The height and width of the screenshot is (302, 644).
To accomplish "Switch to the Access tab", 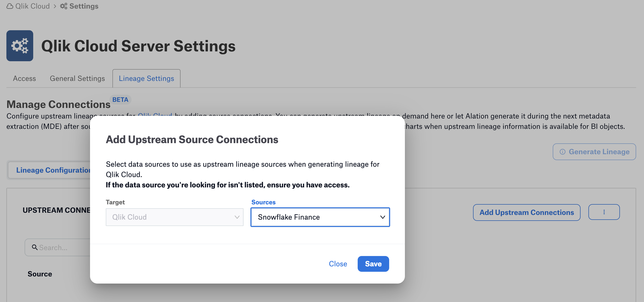I will coord(25,78).
